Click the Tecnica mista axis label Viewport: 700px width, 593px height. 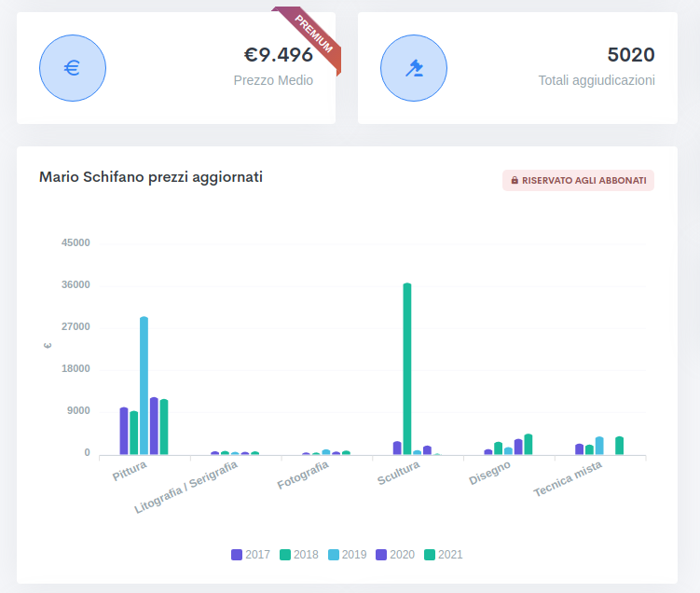point(568,478)
